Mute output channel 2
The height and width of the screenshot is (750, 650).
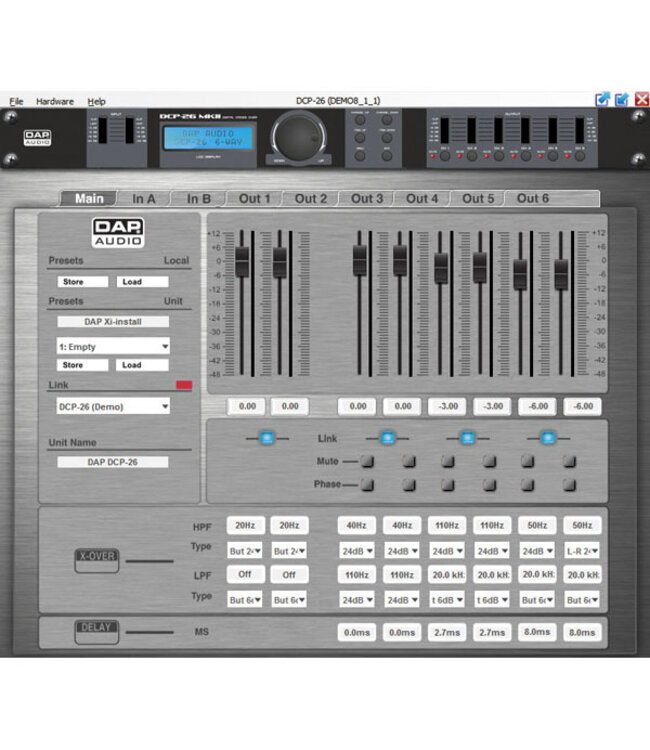click(409, 461)
